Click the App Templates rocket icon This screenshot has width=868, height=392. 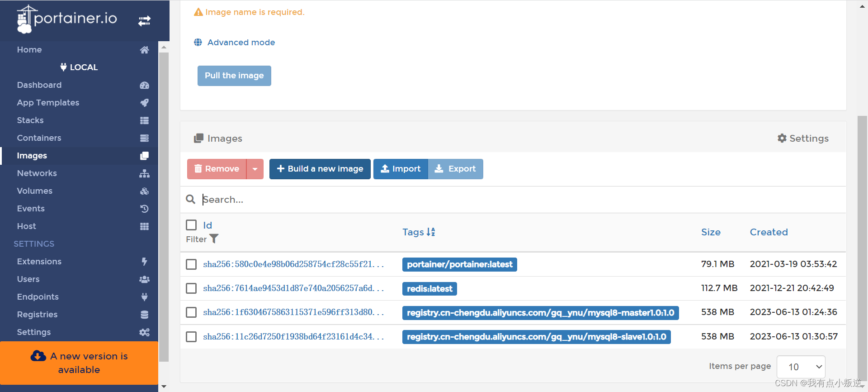tap(144, 103)
